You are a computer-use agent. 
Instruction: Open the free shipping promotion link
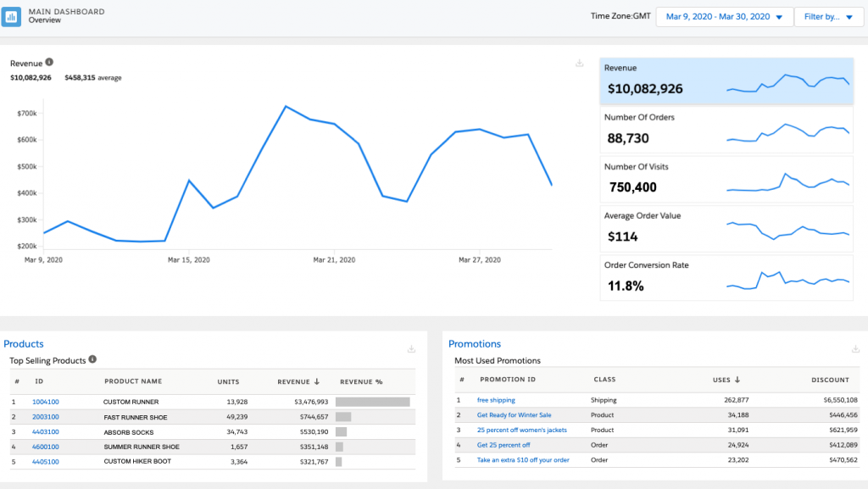coord(496,400)
